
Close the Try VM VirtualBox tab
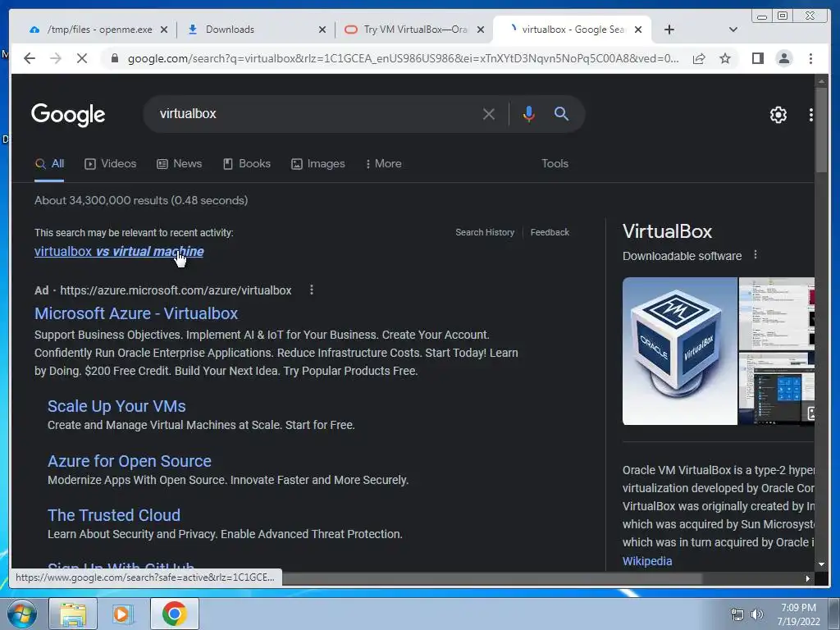(x=481, y=30)
